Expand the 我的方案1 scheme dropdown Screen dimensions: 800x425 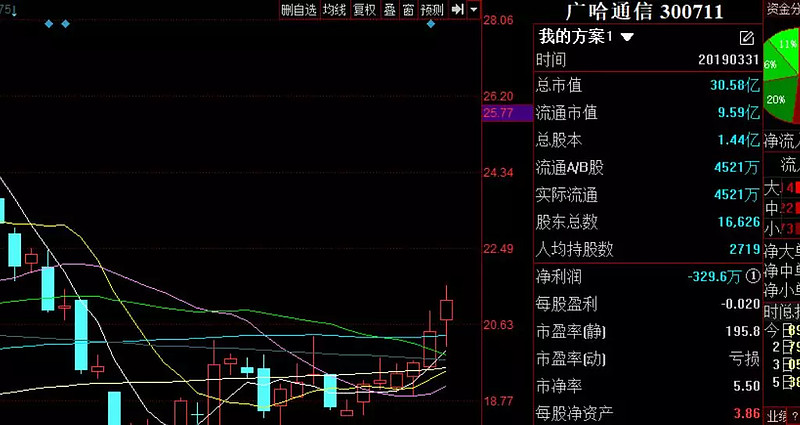[627, 37]
